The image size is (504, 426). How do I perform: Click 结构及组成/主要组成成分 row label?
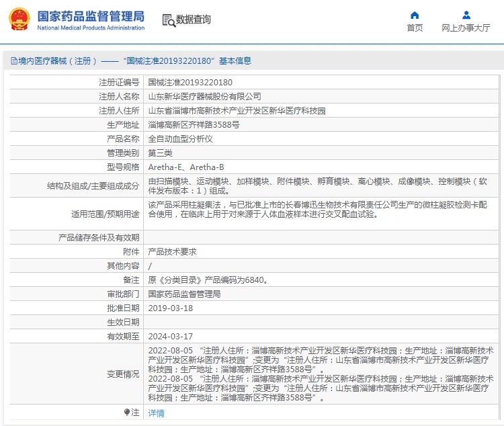93,186
